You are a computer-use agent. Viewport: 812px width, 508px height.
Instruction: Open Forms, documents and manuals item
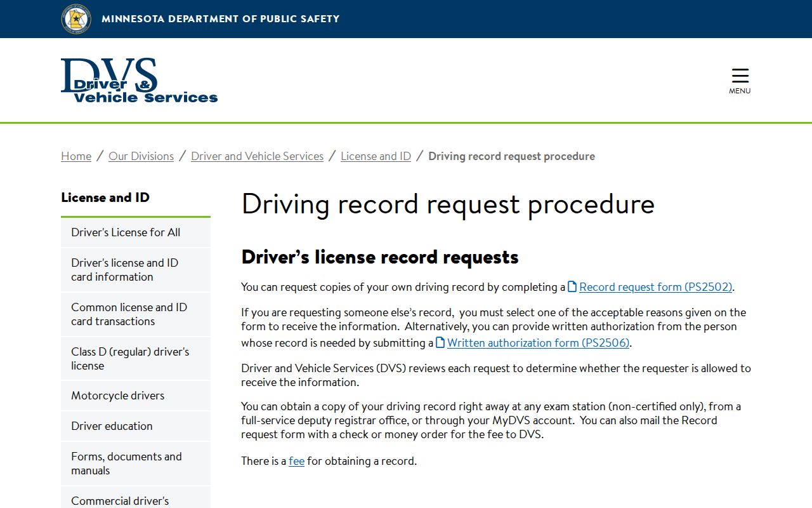(136, 464)
